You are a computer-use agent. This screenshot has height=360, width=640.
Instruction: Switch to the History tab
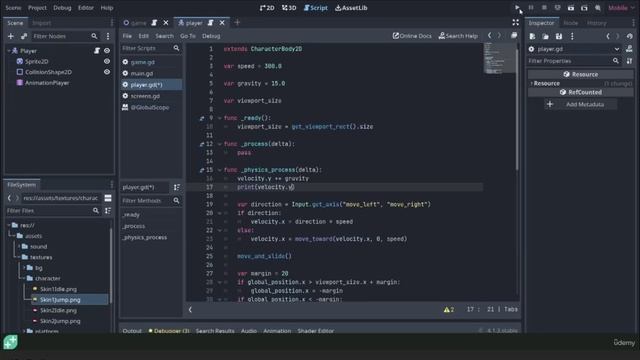click(596, 23)
